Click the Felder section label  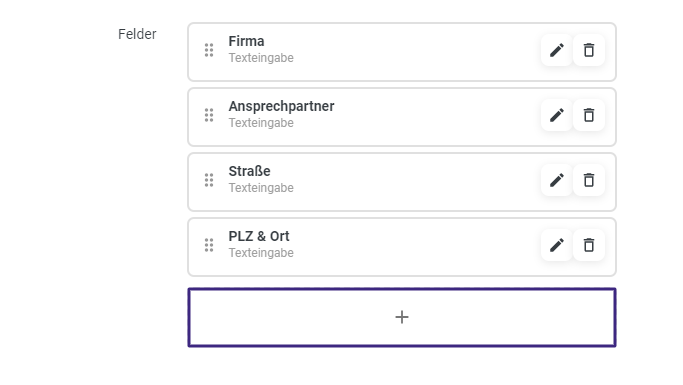(x=137, y=34)
